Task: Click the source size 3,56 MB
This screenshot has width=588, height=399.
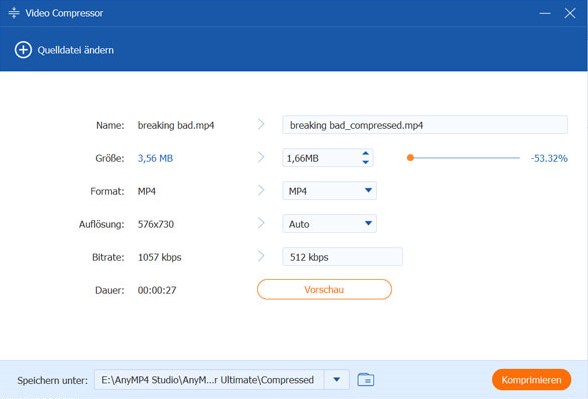Action: click(x=155, y=158)
